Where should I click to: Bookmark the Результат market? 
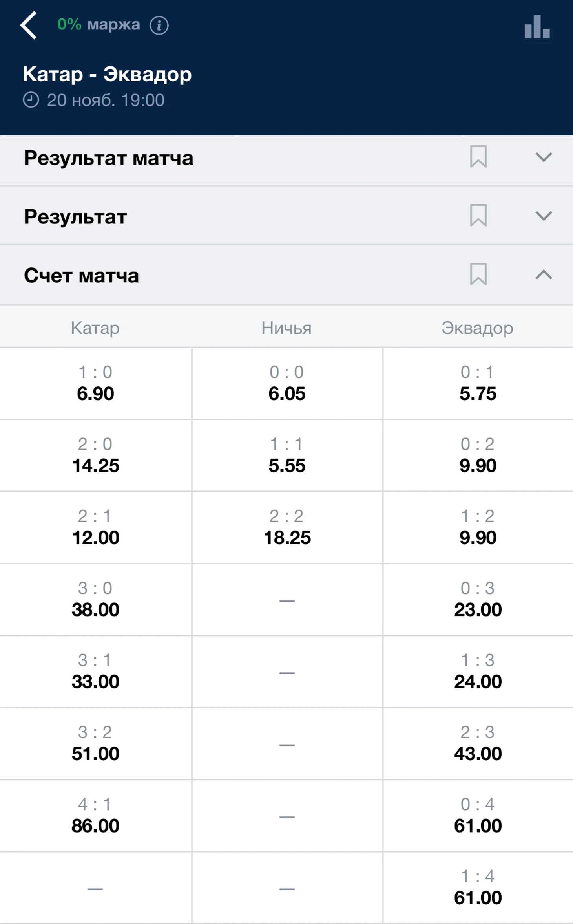point(478,216)
